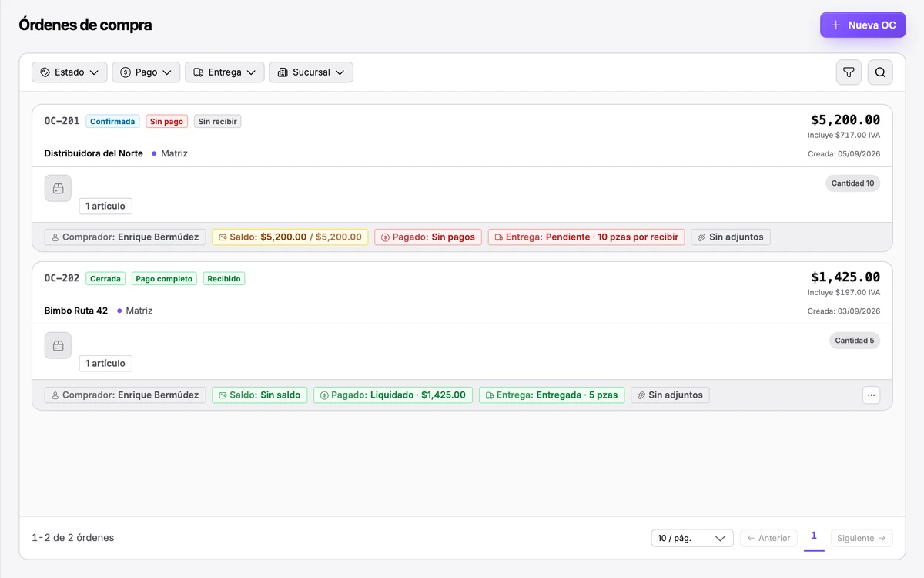924x578 pixels.
Task: Click the Recibido badge
Action: click(x=224, y=278)
